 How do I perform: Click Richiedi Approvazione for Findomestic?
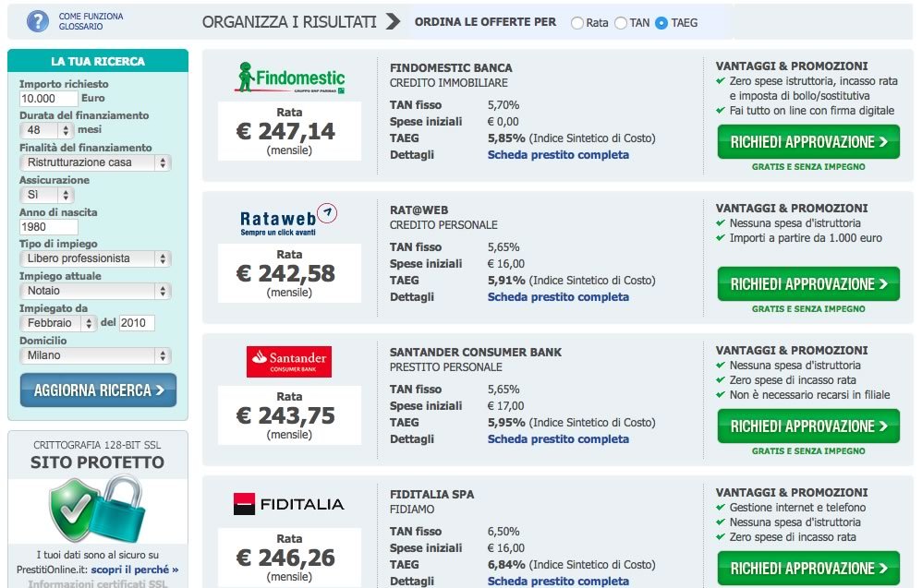tap(808, 142)
